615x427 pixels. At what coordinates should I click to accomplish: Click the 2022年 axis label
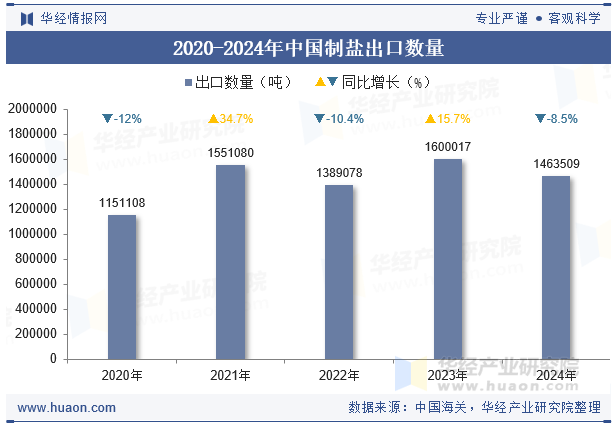pos(339,376)
